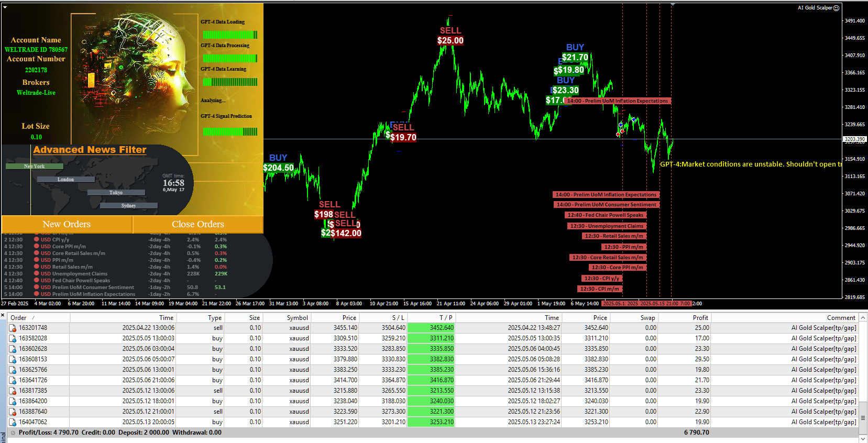Screen dimensions: 868x443
Task: Click the order icon beside 163608153
Action: (13, 359)
